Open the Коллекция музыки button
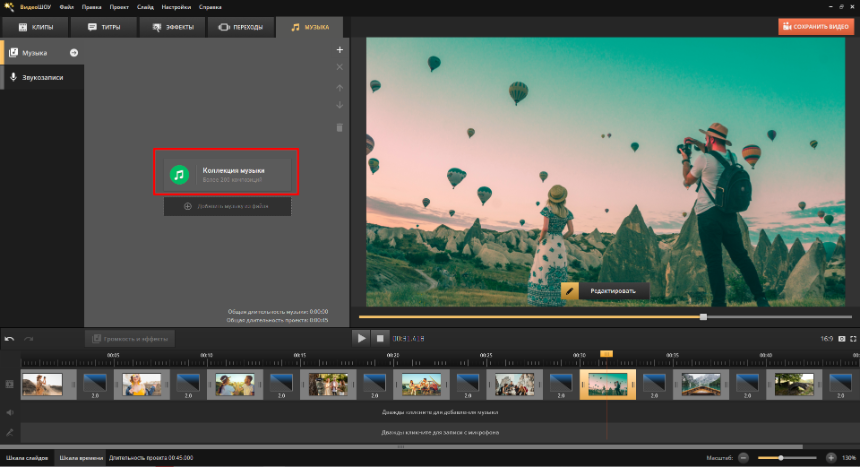The image size is (860, 467). (x=227, y=175)
